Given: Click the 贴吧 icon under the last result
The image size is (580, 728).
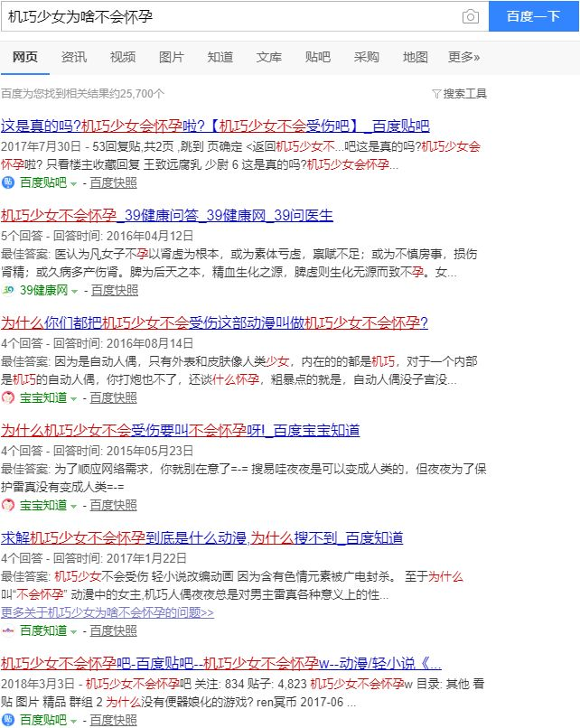Looking at the screenshot, I should coord(8,720).
